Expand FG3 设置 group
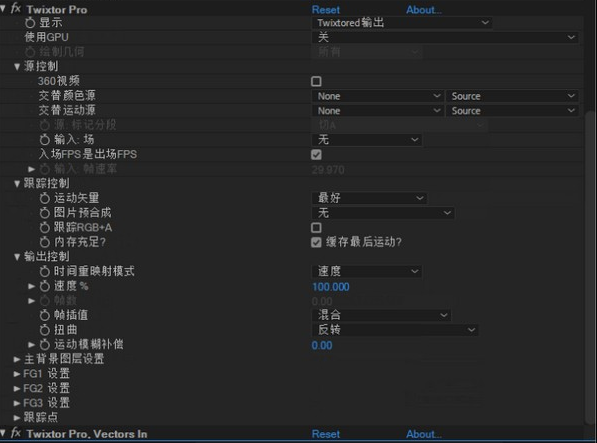The image size is (597, 443). click(17, 403)
